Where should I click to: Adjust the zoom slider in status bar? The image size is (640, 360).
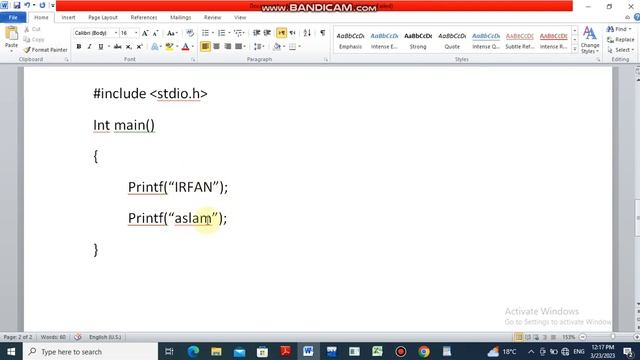[613, 337]
